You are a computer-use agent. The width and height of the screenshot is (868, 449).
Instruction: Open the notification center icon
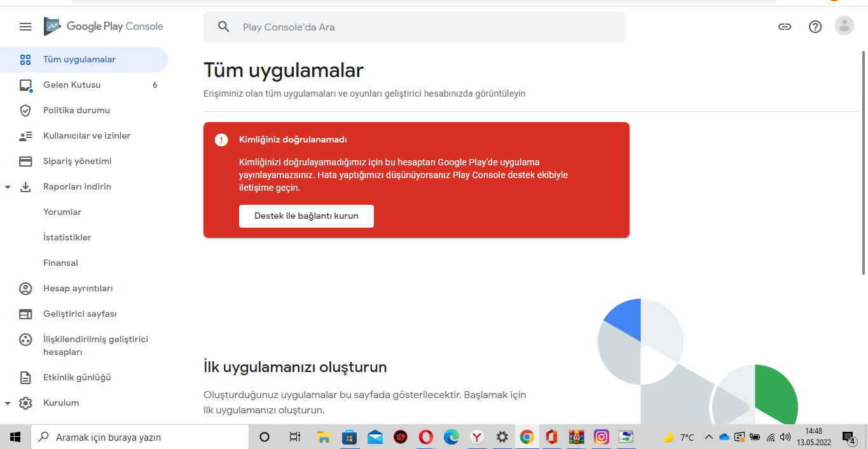(x=849, y=438)
